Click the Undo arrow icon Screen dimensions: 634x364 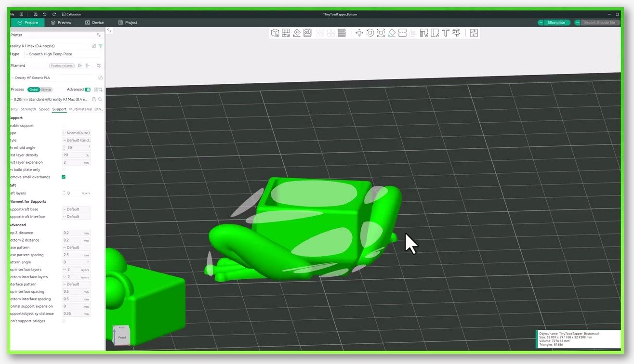point(45,14)
